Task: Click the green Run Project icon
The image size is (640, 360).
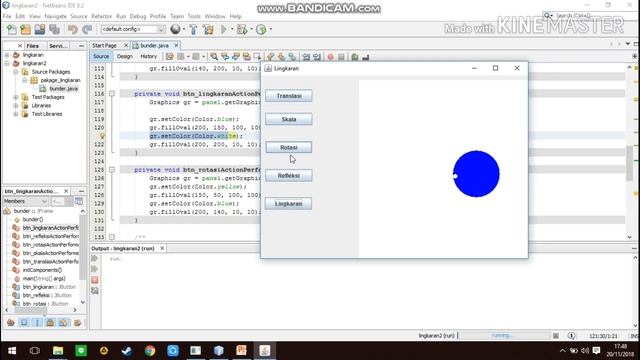Action: (x=224, y=29)
